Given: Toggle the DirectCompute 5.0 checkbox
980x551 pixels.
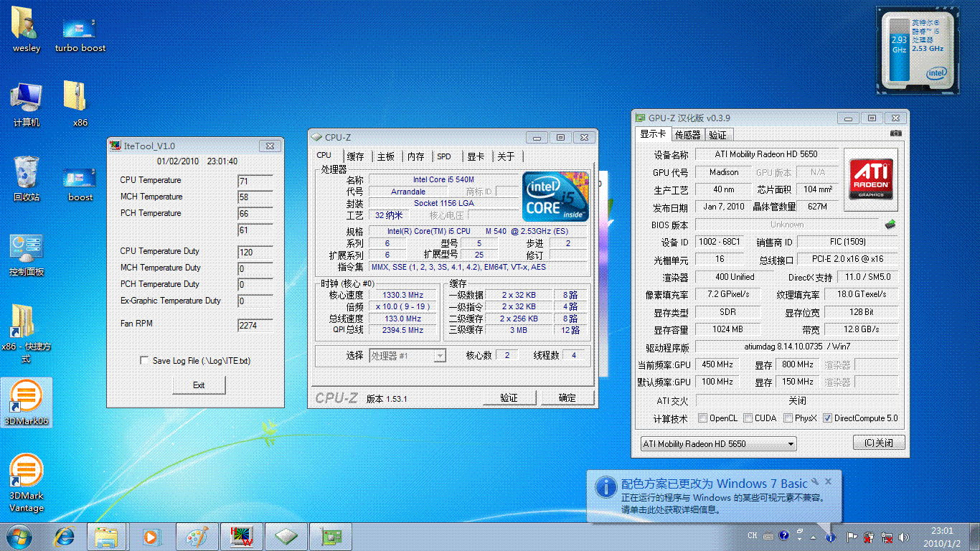Looking at the screenshot, I should pyautogui.click(x=827, y=418).
